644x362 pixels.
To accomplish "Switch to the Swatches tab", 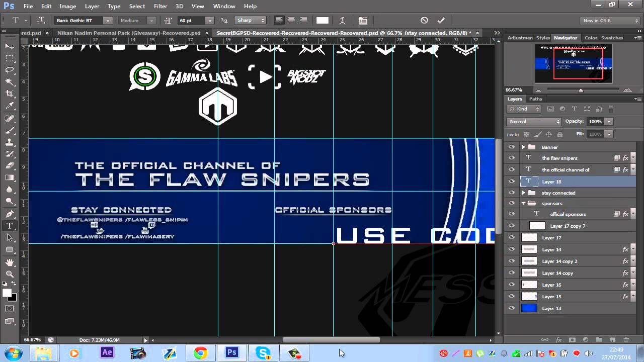I will point(612,38).
